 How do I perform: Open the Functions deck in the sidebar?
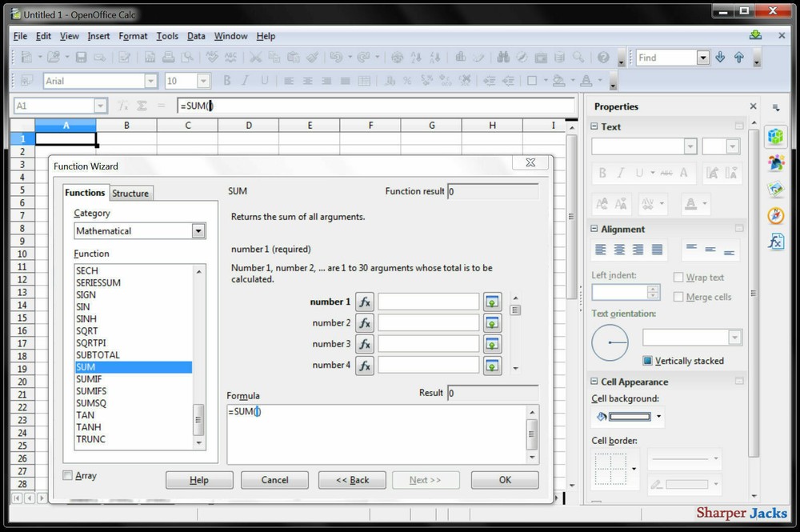click(x=775, y=241)
